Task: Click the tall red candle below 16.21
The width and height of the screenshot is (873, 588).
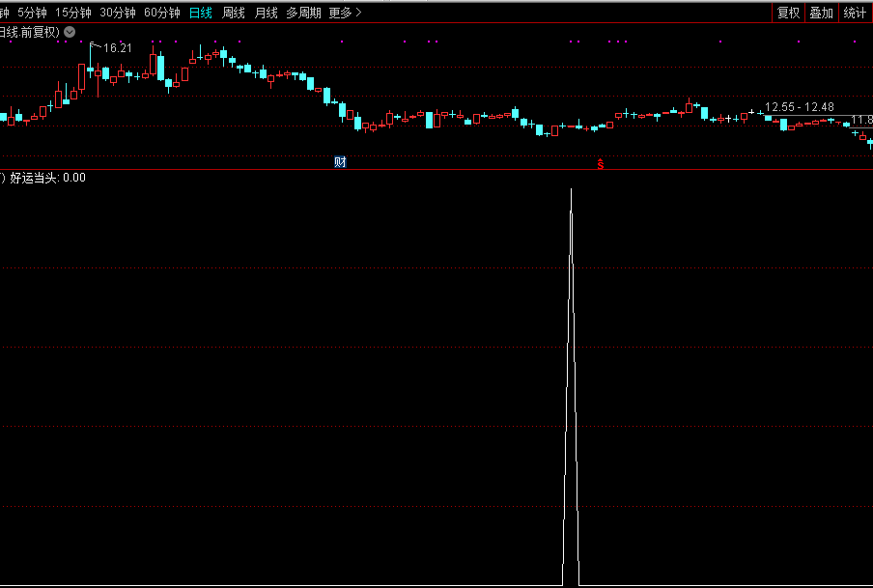Action: (82, 79)
